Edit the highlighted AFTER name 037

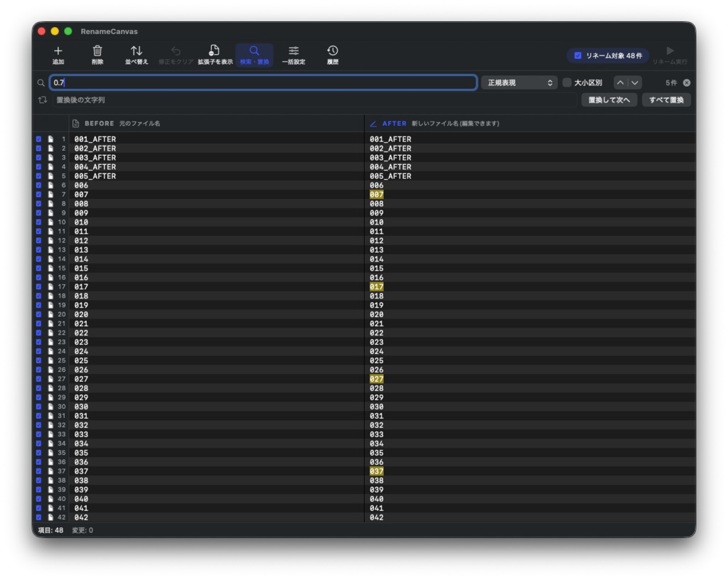point(377,471)
